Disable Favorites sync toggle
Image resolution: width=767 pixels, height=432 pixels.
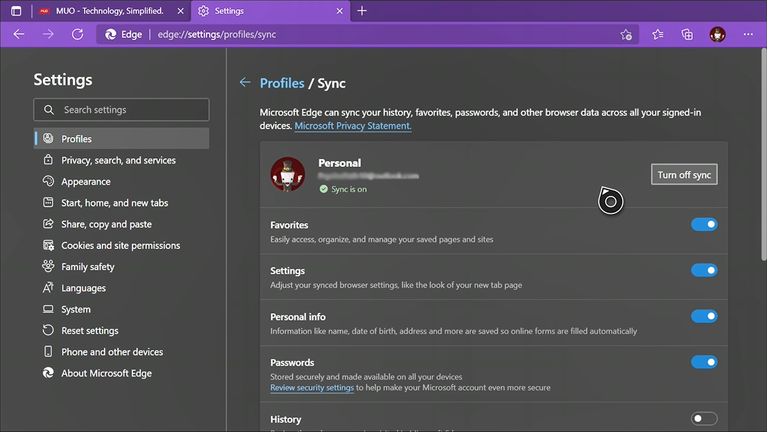pyautogui.click(x=704, y=225)
